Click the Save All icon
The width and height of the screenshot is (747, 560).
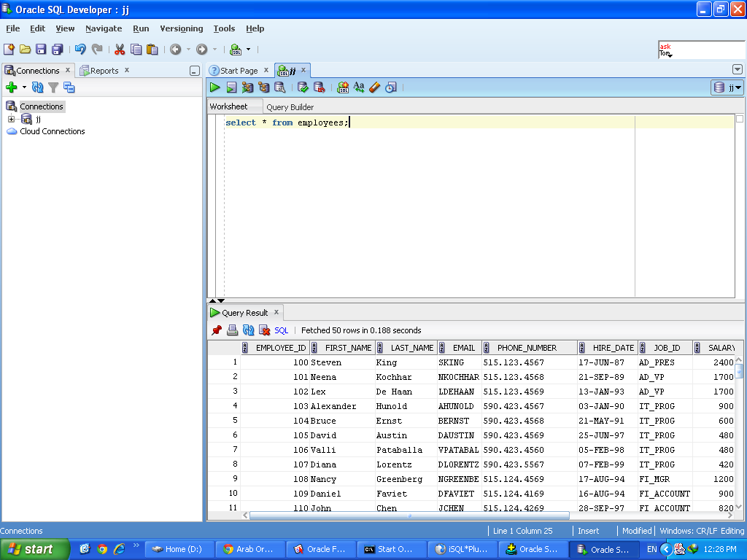pos(57,50)
